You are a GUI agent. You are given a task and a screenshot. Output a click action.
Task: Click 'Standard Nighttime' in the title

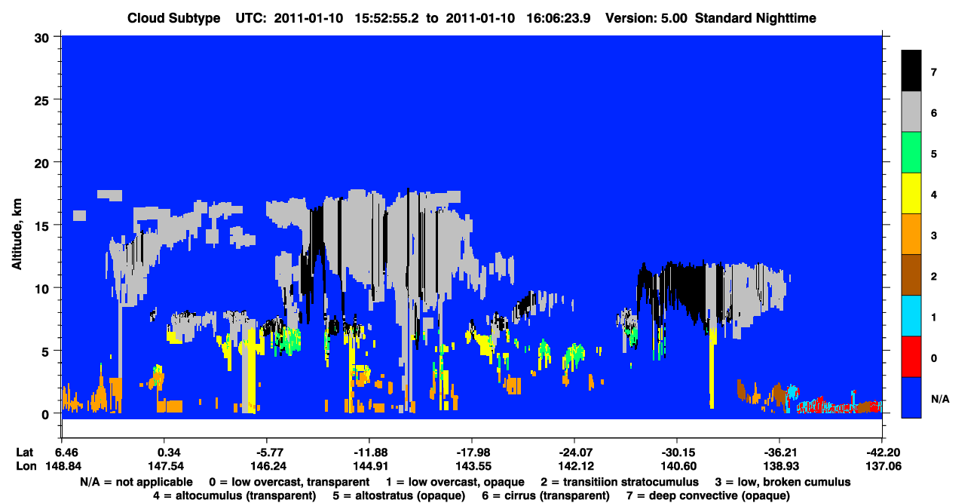pos(755,17)
